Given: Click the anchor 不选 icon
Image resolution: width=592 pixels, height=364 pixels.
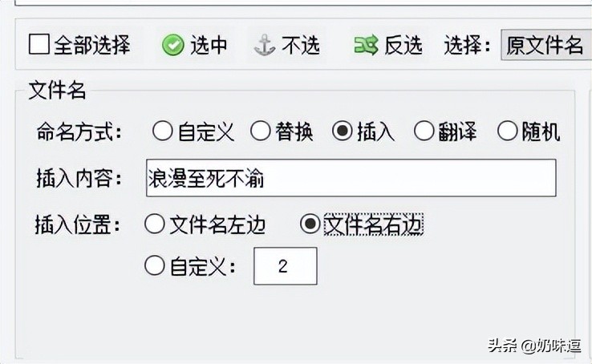Looking at the screenshot, I should [x=264, y=45].
